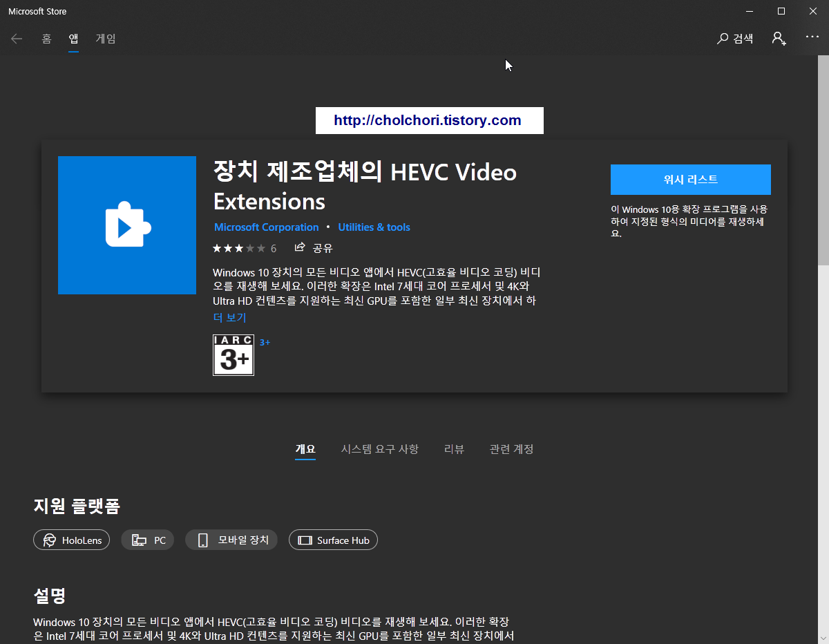Switch to the 게임 tab
829x644 pixels.
106,39
